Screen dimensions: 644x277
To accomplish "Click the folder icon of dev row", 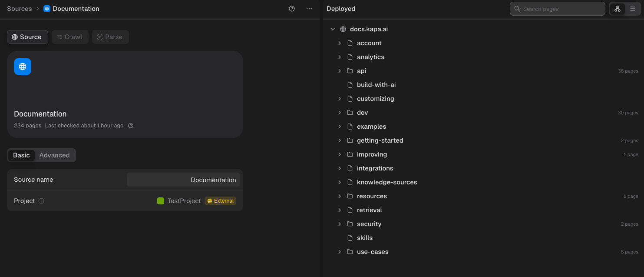I will pyautogui.click(x=350, y=113).
